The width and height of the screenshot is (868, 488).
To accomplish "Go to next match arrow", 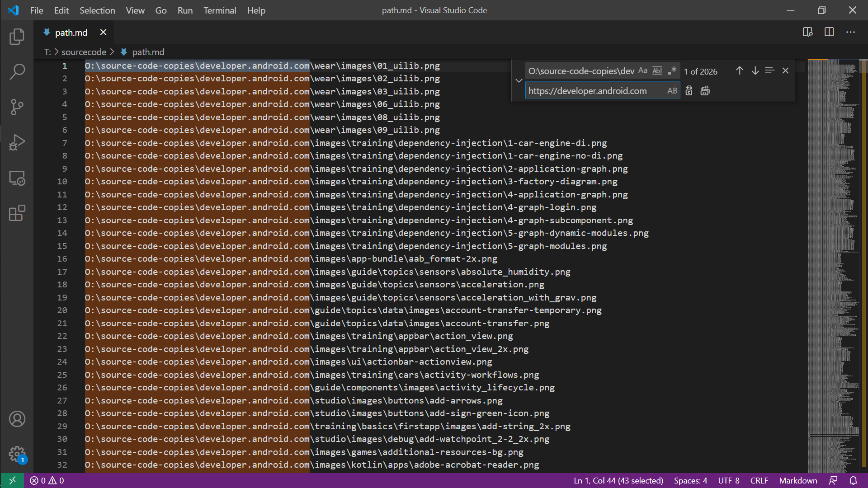I will click(755, 70).
